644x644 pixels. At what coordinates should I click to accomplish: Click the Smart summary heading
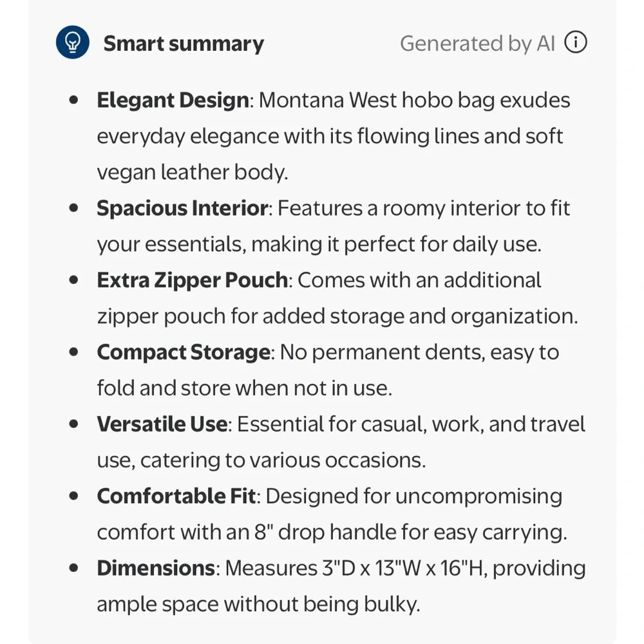tap(184, 44)
